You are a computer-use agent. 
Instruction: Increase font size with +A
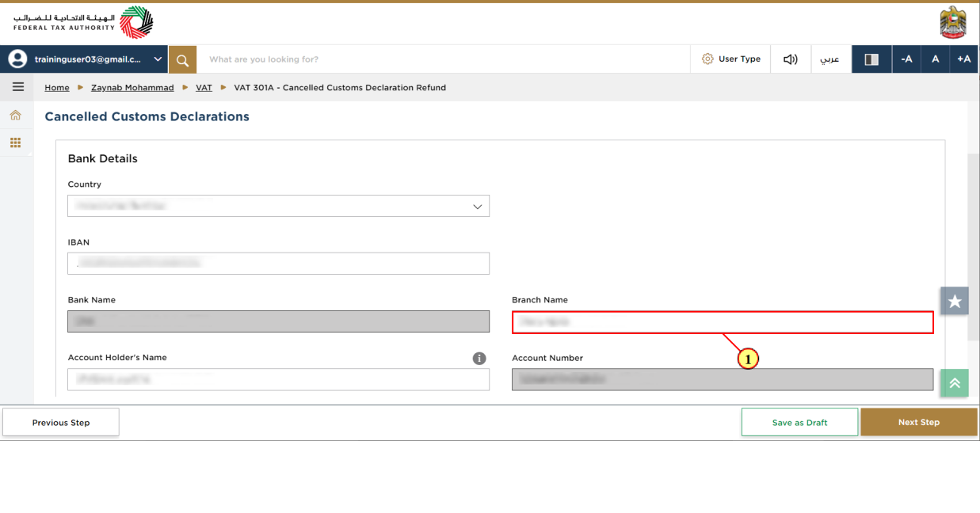pos(964,59)
